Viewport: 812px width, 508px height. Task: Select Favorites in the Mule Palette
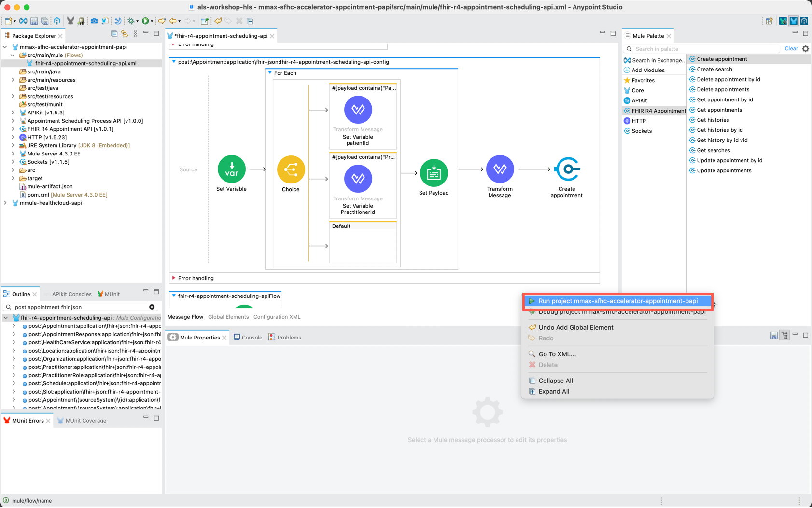pos(639,81)
